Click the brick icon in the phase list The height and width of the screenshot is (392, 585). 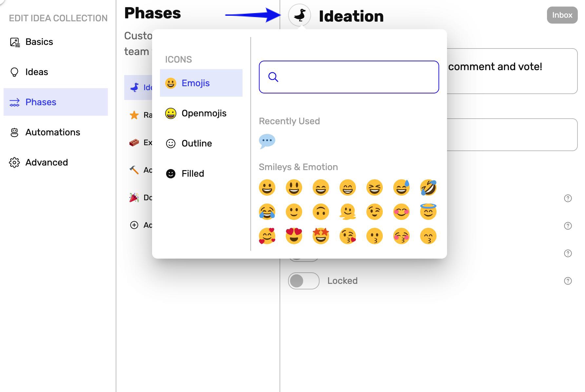[134, 143]
